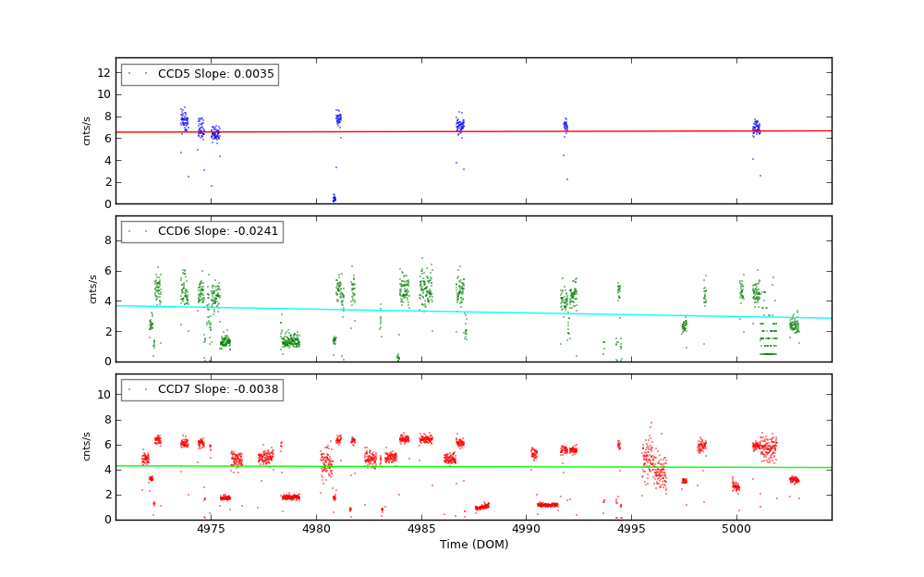
Task: Select the 4985 x-axis tick label
Action: coord(421,529)
